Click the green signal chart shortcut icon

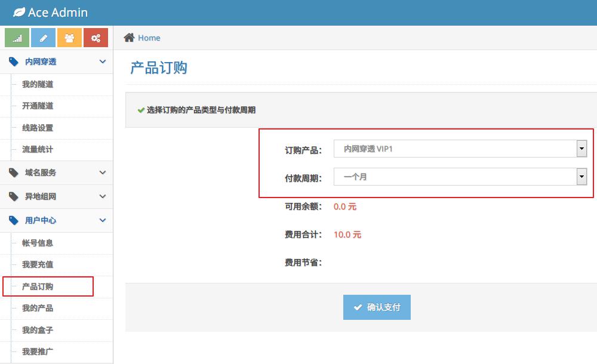17,38
